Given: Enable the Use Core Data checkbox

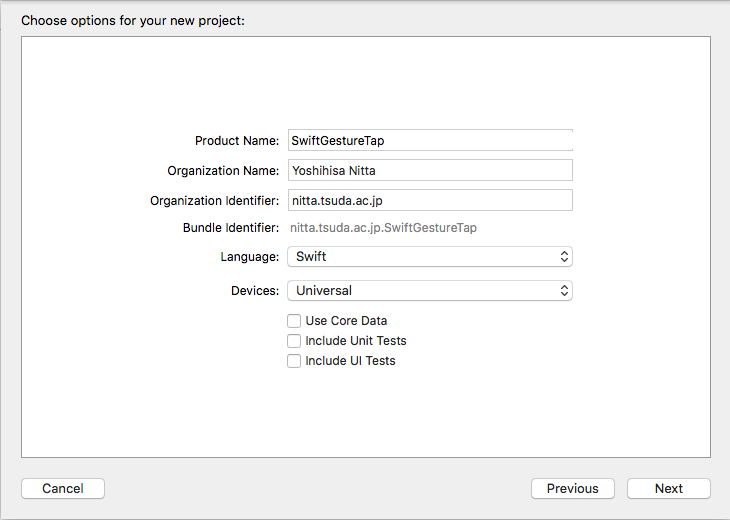Looking at the screenshot, I should [294, 321].
